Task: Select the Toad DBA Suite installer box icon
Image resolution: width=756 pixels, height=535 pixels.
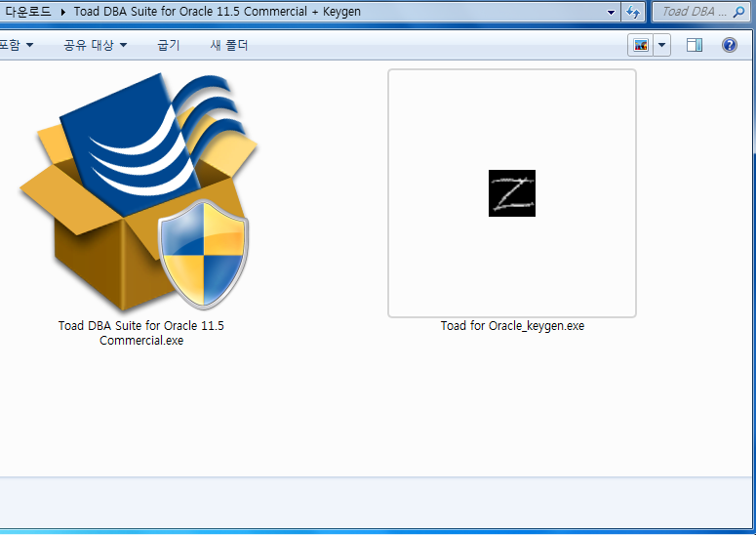Action: 139,191
